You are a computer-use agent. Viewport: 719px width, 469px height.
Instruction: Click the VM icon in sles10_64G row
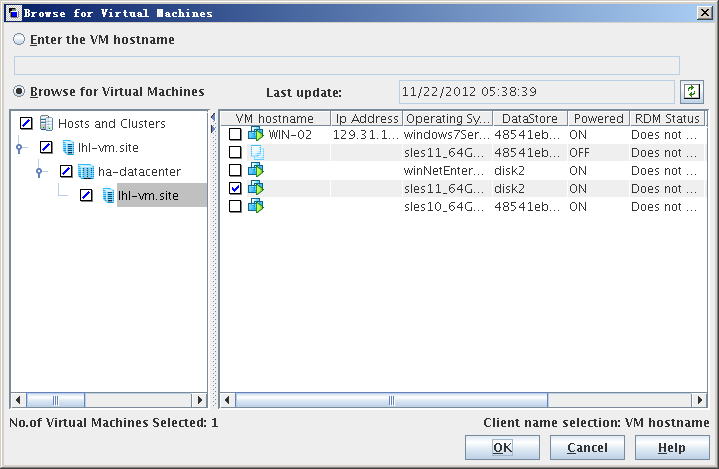pyautogui.click(x=256, y=206)
